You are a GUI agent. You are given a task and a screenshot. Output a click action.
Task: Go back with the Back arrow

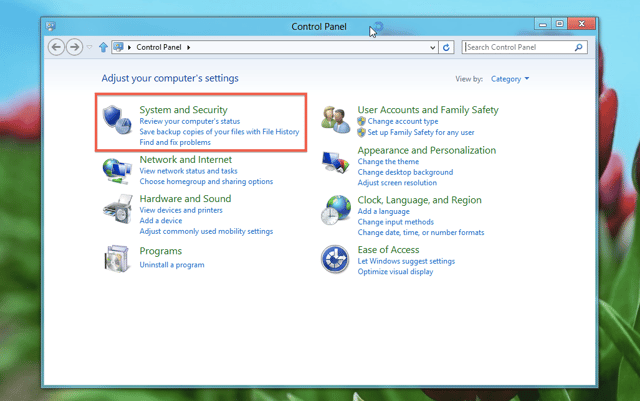[56, 47]
